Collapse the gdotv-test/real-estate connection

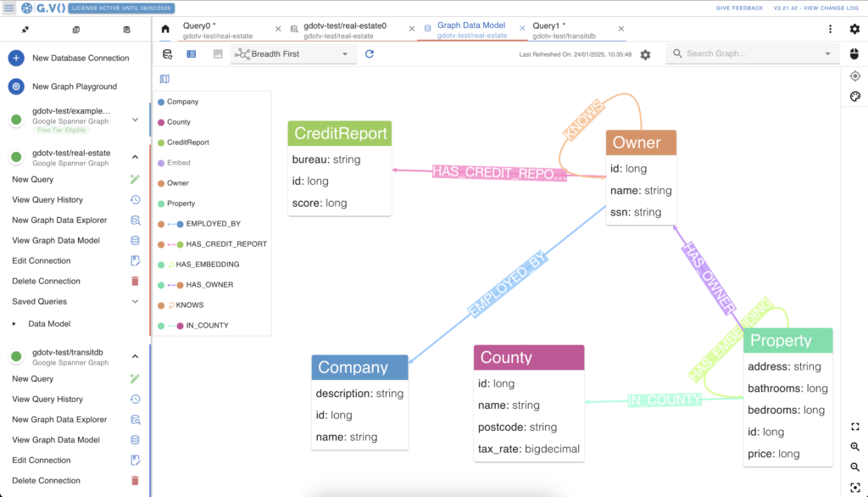134,156
